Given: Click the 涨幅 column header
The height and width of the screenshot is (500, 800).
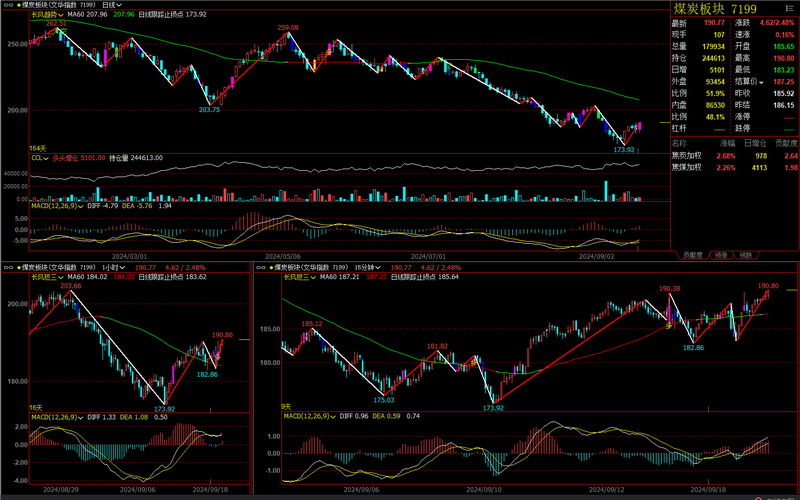Looking at the screenshot, I should tap(726, 143).
